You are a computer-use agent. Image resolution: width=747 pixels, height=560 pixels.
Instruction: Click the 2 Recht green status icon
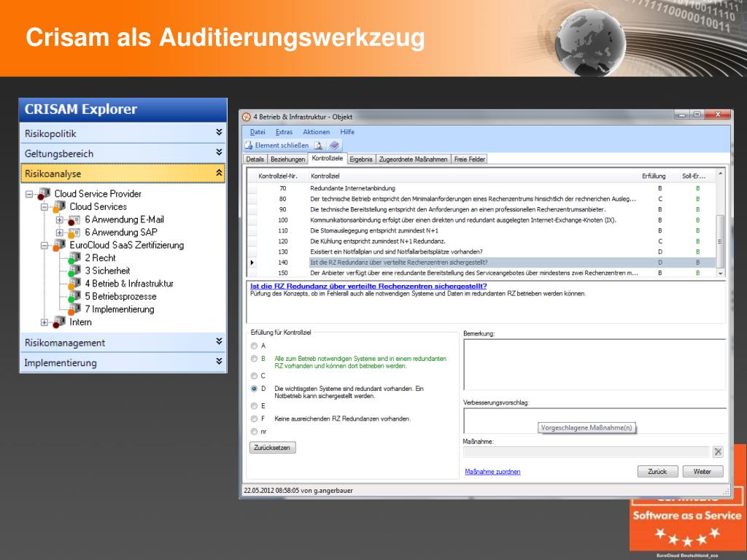(x=74, y=258)
